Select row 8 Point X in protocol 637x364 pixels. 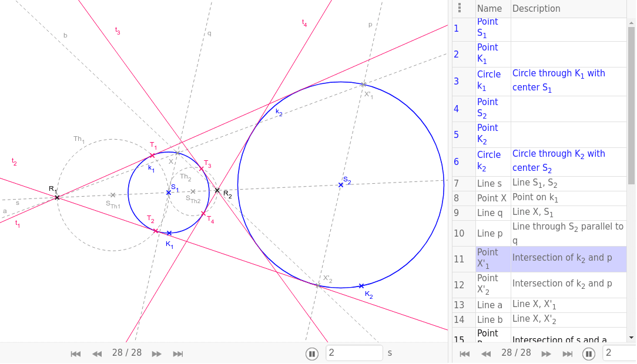click(539, 198)
